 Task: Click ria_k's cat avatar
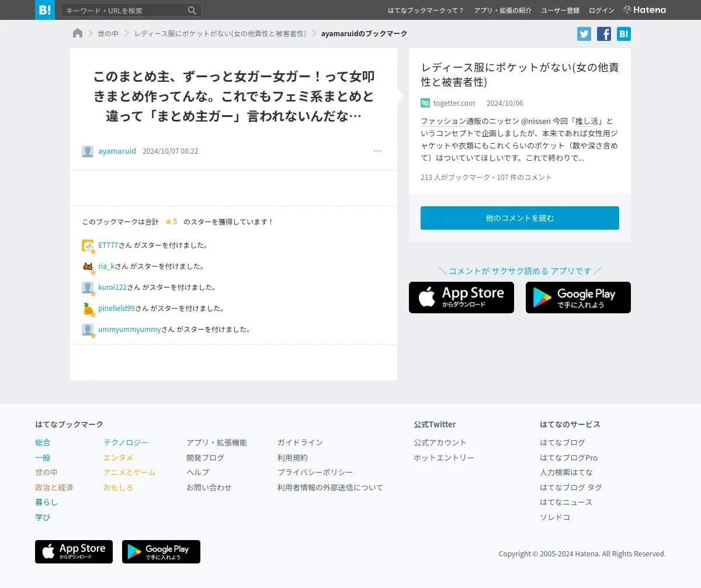pyautogui.click(x=88, y=267)
